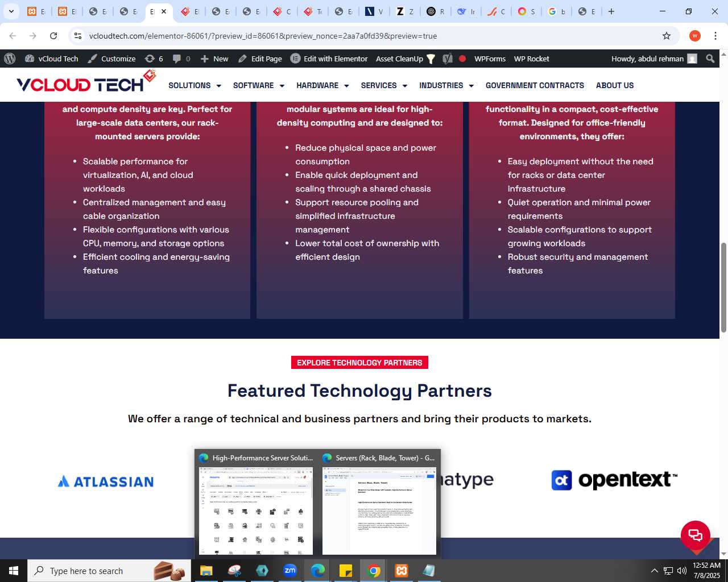
Task: Open the live chat bubble
Action: [x=696, y=535]
